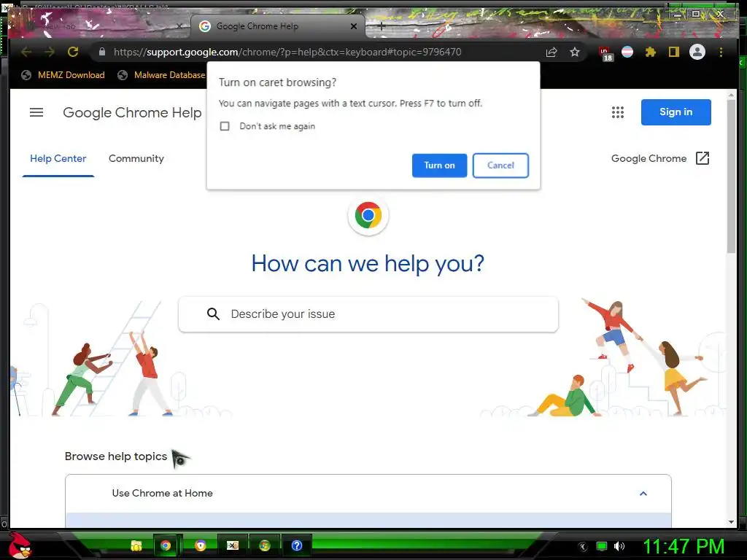
Task: Open the Excel-like X taskbar icon
Action: click(x=233, y=545)
